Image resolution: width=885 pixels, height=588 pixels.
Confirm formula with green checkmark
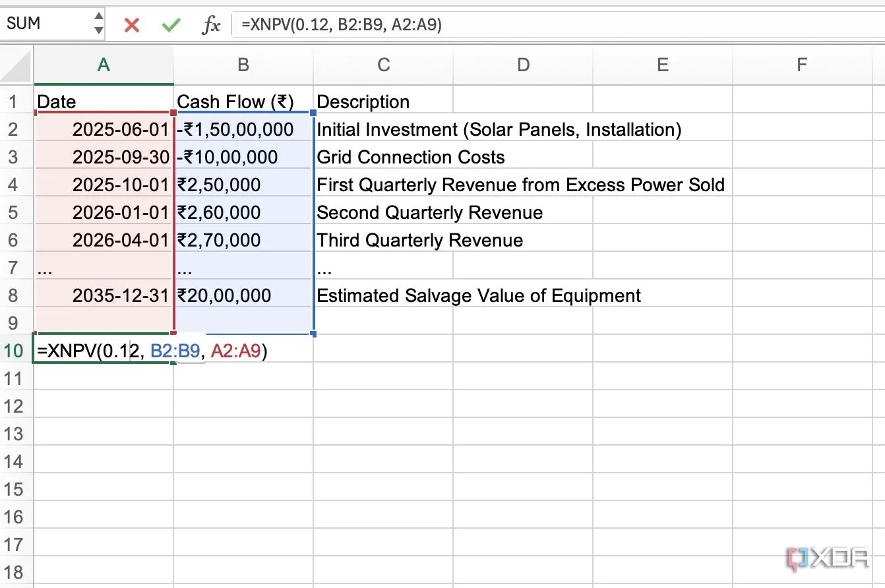coord(171,25)
